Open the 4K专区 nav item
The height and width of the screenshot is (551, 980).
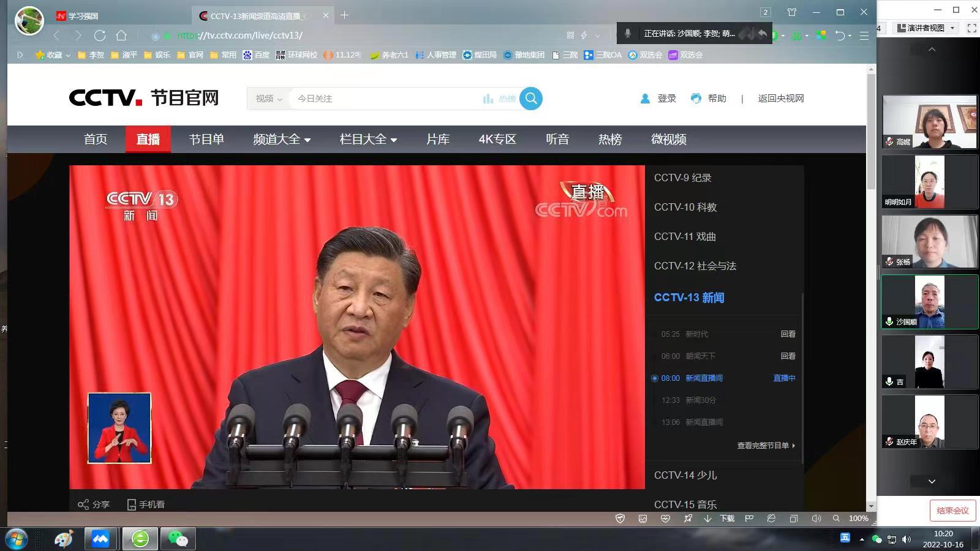497,139
